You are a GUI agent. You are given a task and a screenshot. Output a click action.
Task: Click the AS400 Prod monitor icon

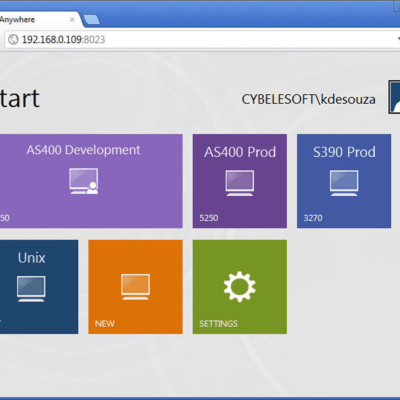[x=240, y=183]
